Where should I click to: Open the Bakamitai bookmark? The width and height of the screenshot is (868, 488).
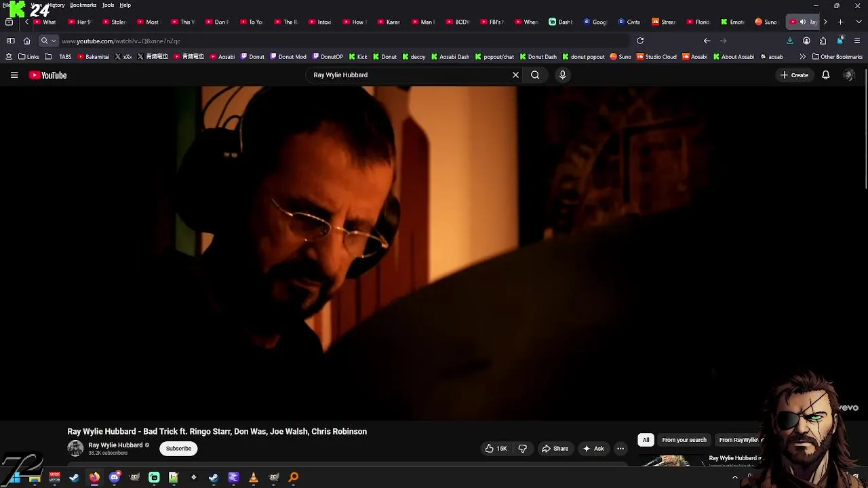pos(93,57)
